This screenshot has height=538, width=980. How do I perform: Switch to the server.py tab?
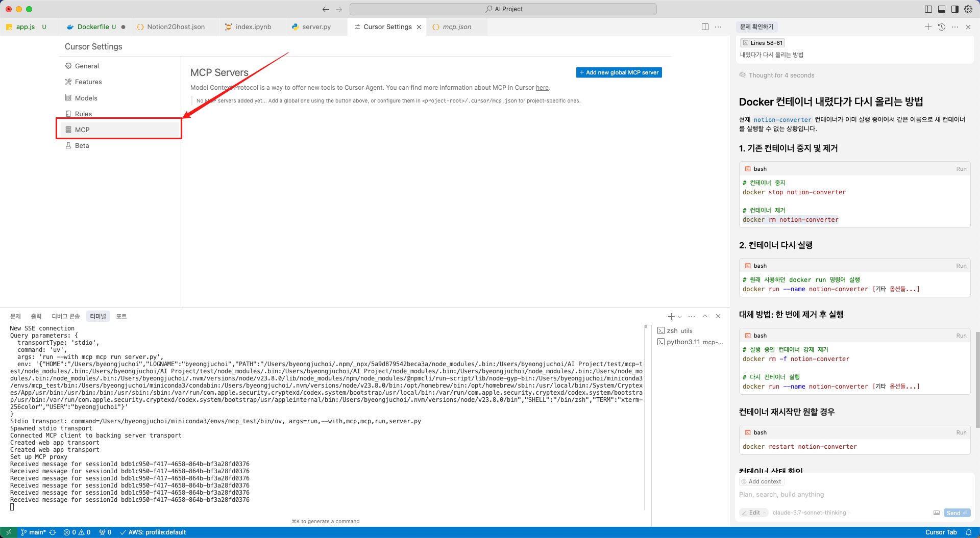point(316,27)
